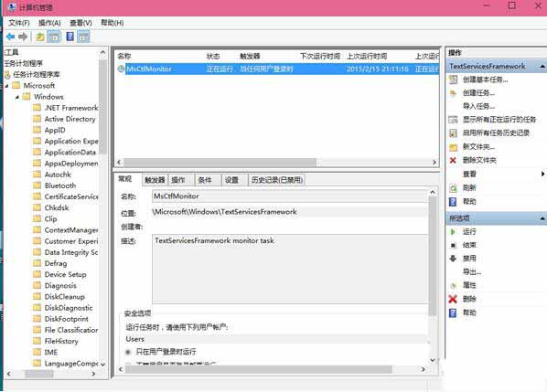Click the 新文件夹 folder icon
The height and width of the screenshot is (392, 547).
453,147
